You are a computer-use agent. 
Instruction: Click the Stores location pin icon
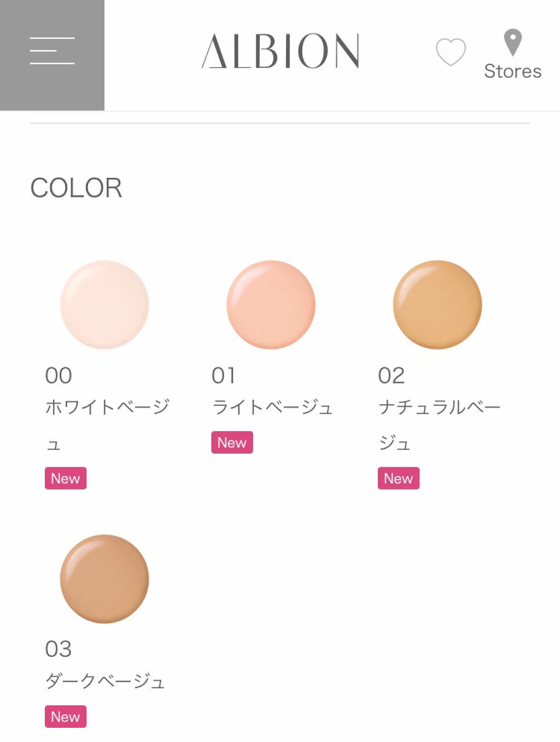click(x=512, y=42)
